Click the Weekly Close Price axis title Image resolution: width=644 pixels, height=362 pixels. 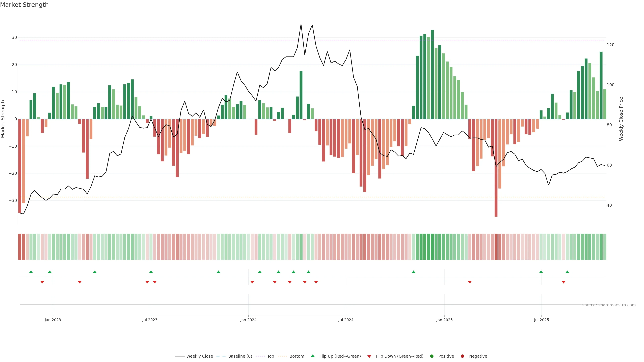click(621, 119)
